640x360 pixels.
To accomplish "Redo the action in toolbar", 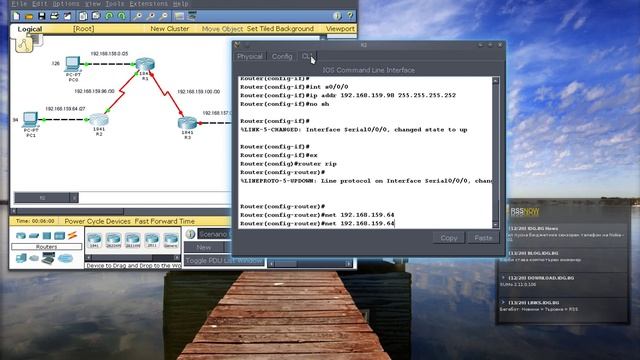I will tap(122, 16).
